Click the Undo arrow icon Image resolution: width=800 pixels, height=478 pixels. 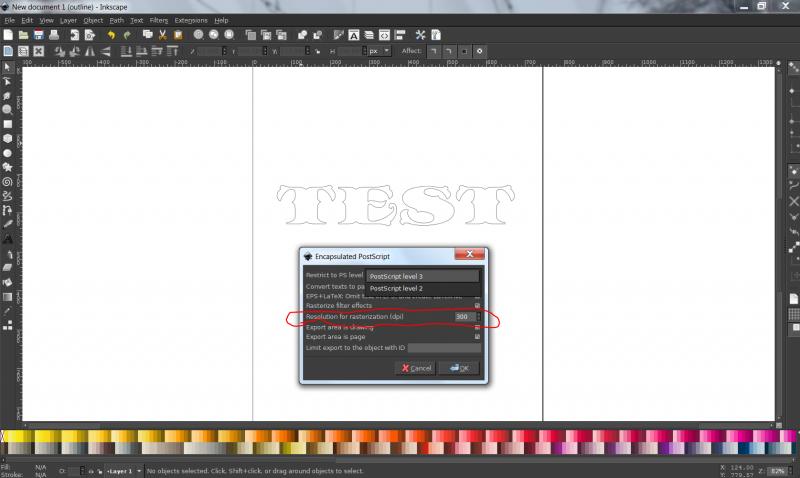point(111,35)
